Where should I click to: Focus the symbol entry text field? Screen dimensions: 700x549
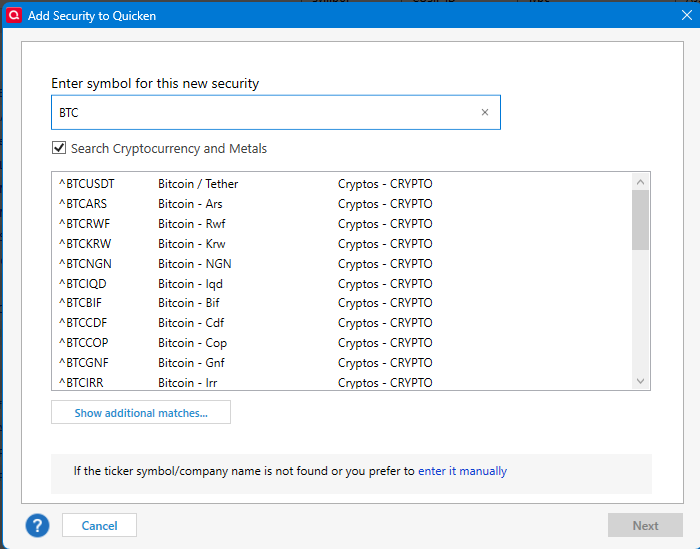click(x=265, y=113)
